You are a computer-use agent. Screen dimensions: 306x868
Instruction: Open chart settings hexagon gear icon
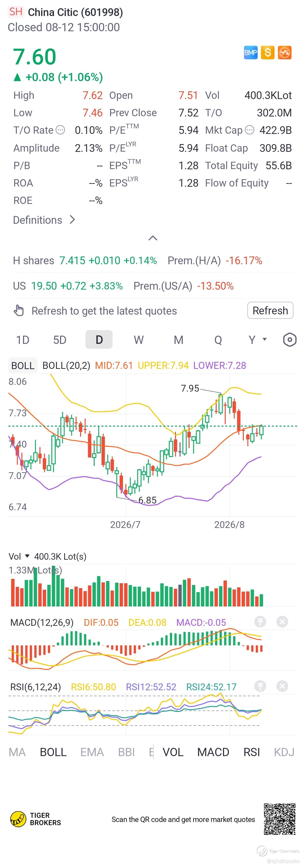pyautogui.click(x=290, y=340)
